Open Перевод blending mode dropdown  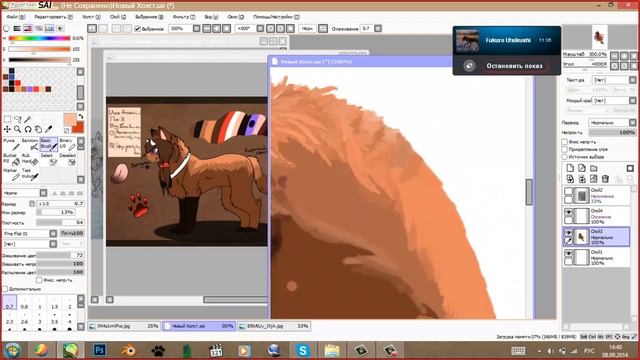tap(612, 122)
